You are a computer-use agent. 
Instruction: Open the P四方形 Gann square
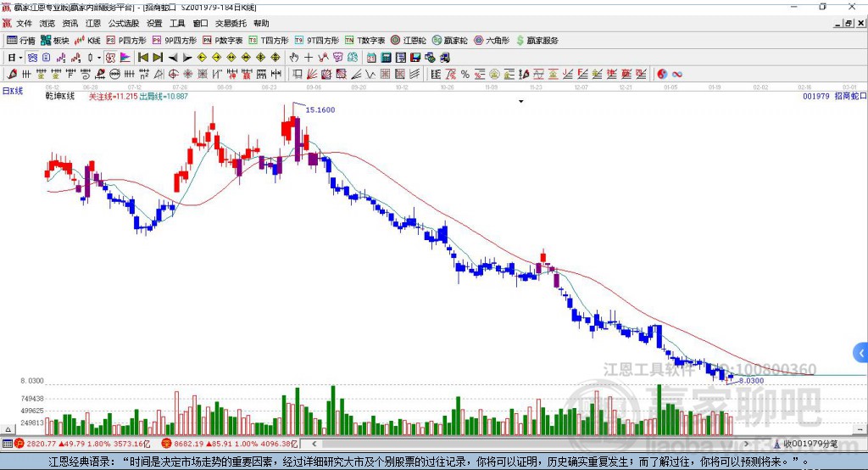(126, 41)
